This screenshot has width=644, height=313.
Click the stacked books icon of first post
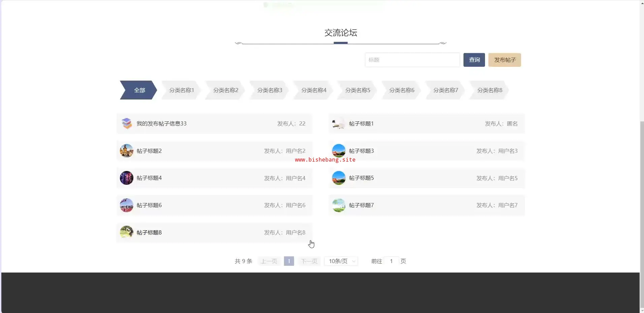127,123
